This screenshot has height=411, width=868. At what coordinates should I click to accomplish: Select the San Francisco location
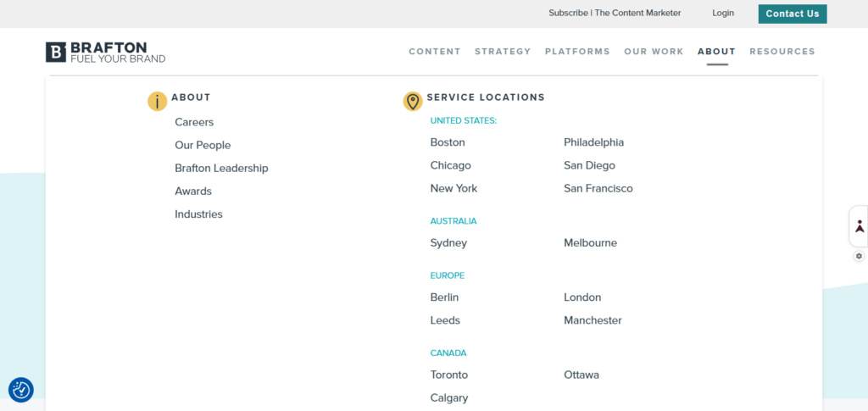click(x=598, y=189)
